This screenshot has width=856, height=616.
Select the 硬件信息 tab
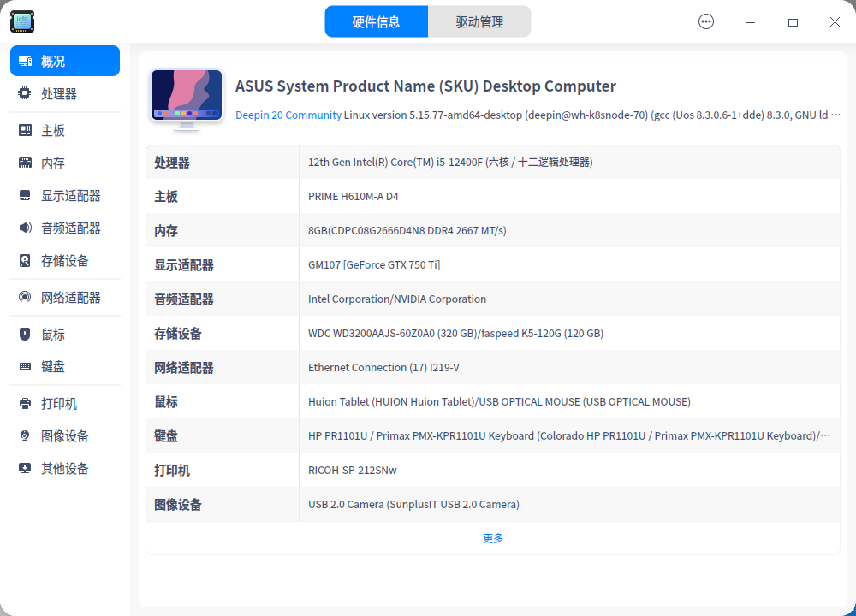coord(377,21)
